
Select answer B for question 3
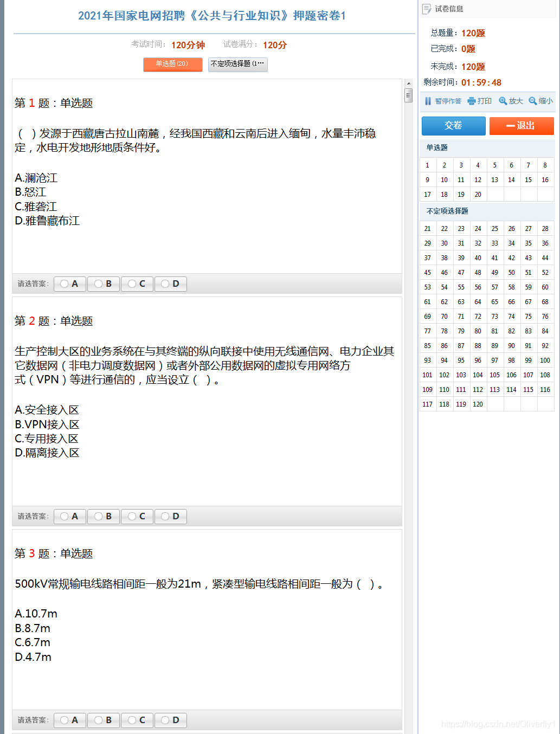[x=104, y=720]
